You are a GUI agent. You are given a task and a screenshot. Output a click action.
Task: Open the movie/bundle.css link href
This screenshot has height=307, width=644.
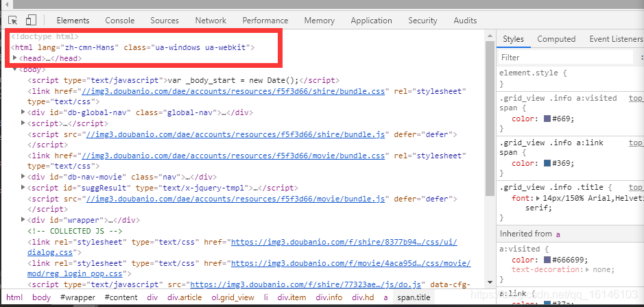tap(233, 156)
